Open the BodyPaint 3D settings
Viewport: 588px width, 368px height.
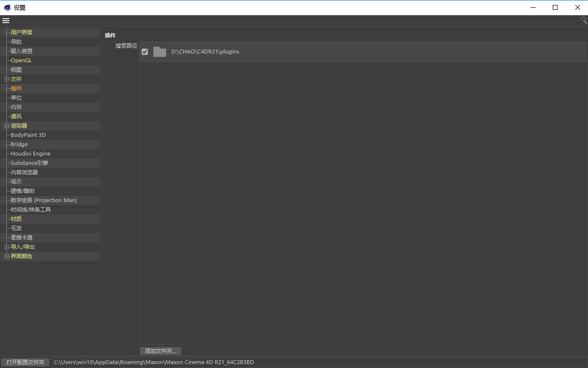tap(28, 135)
